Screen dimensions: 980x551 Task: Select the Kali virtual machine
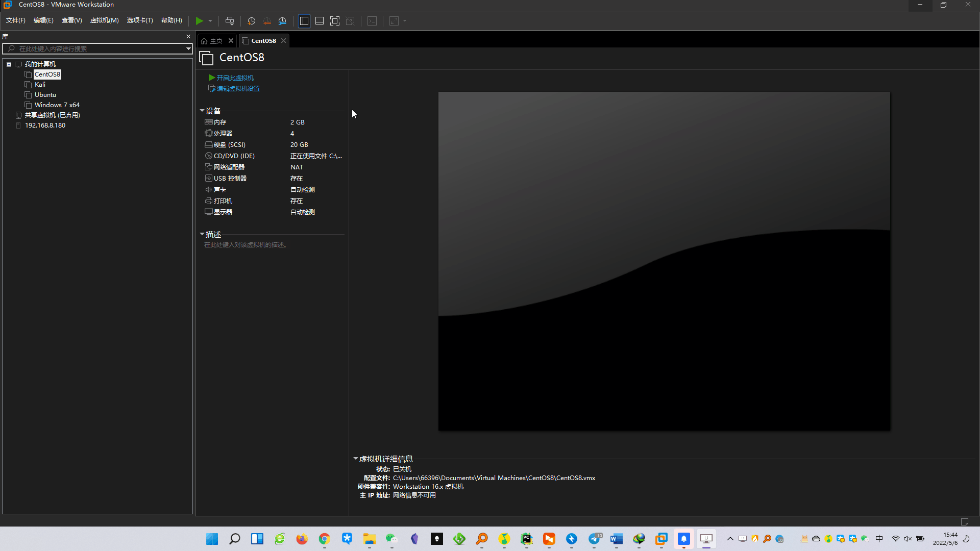click(x=40, y=85)
